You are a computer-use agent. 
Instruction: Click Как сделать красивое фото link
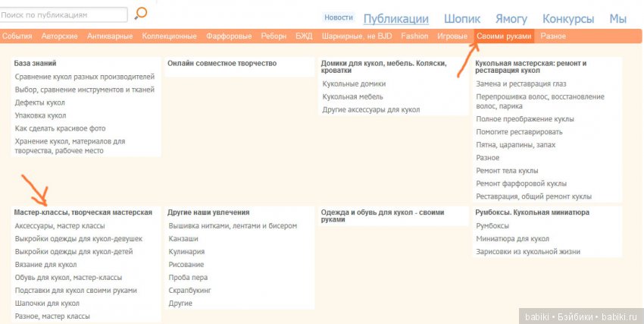coord(60,128)
